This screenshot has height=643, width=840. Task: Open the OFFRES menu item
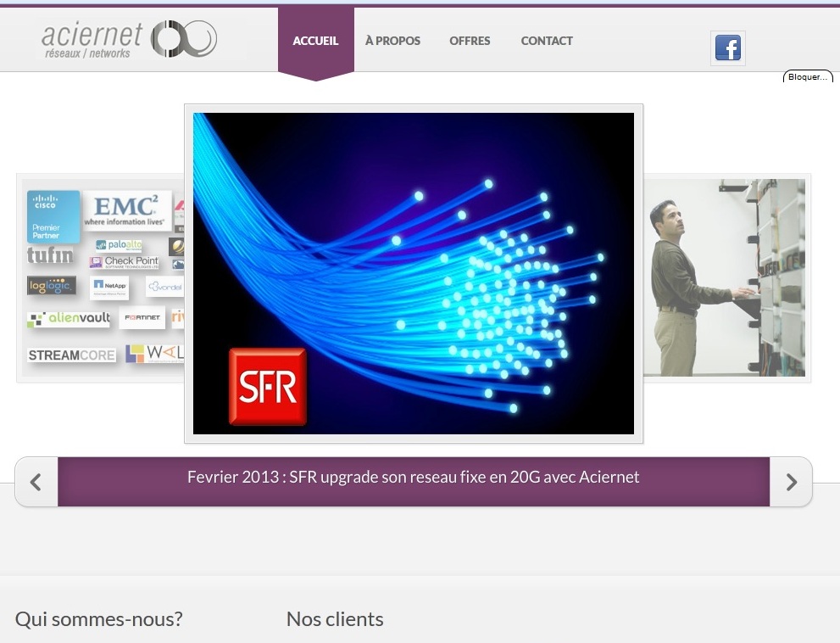tap(470, 41)
